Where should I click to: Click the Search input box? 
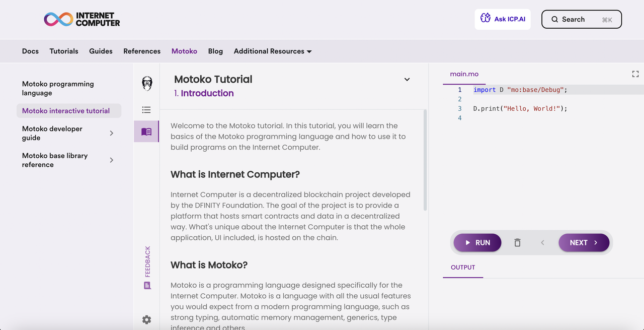[582, 19]
